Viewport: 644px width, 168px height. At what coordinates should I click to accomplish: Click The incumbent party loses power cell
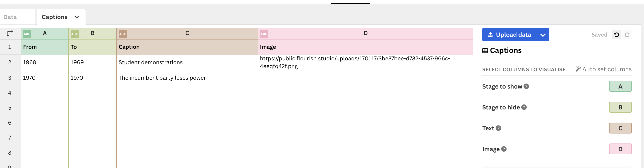(x=187, y=78)
